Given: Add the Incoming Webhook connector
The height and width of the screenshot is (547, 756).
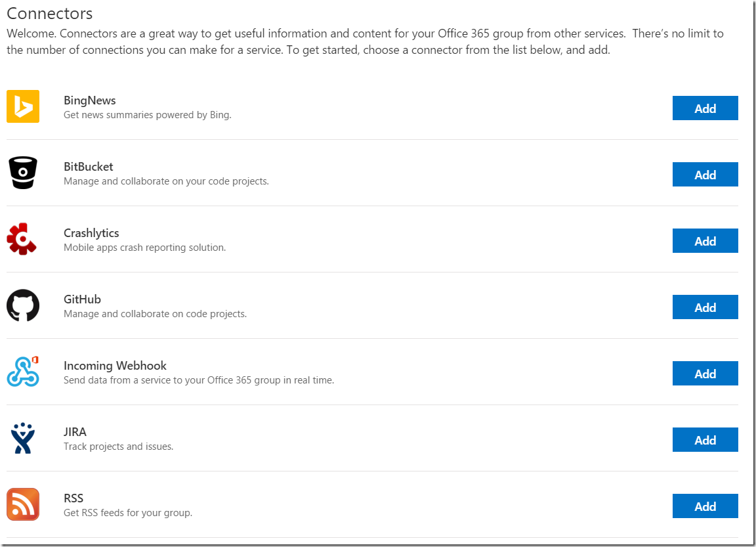Looking at the screenshot, I should [x=705, y=374].
